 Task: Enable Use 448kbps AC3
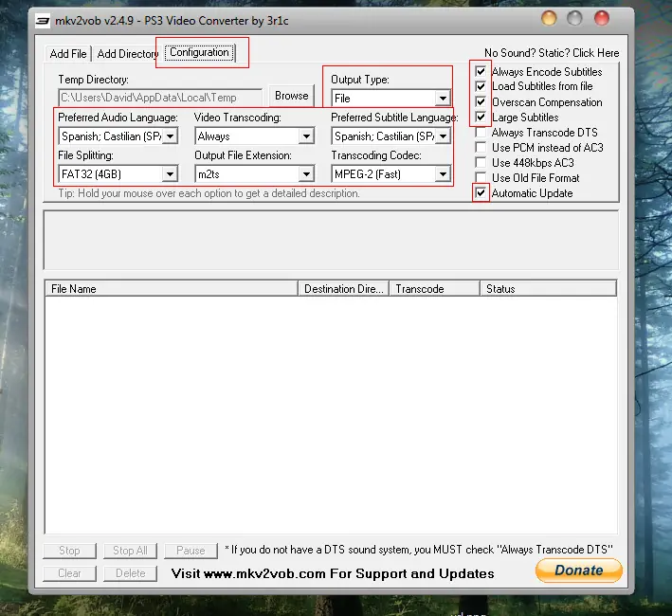point(481,163)
